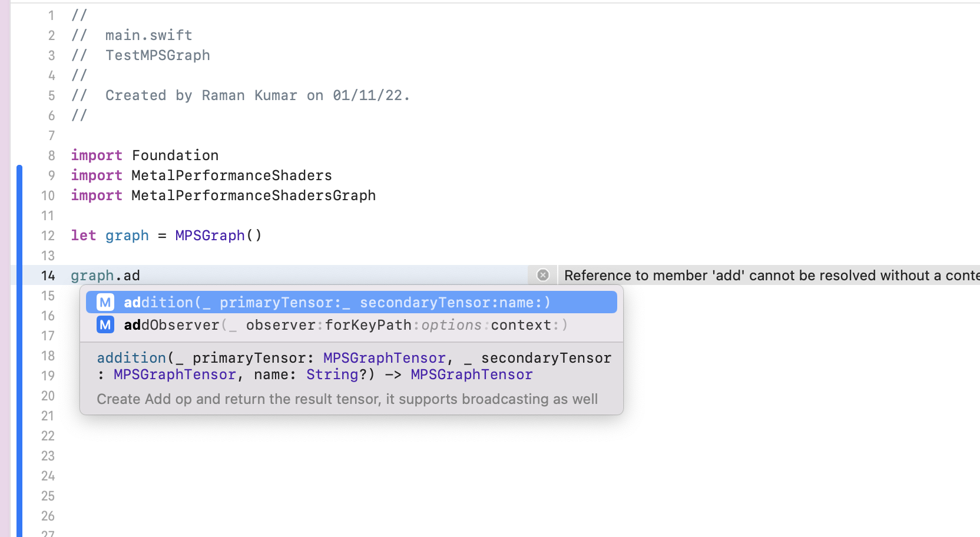Click the "Create Add op" documentation summary

pyautogui.click(x=347, y=399)
